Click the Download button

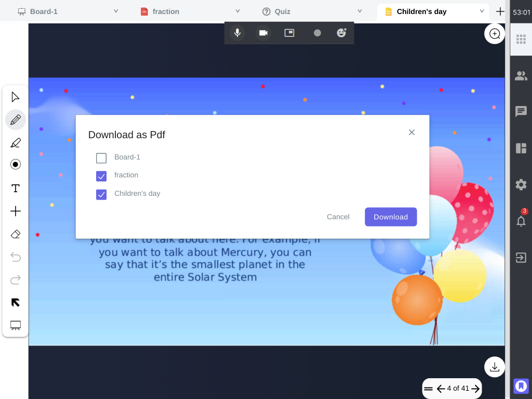391,217
